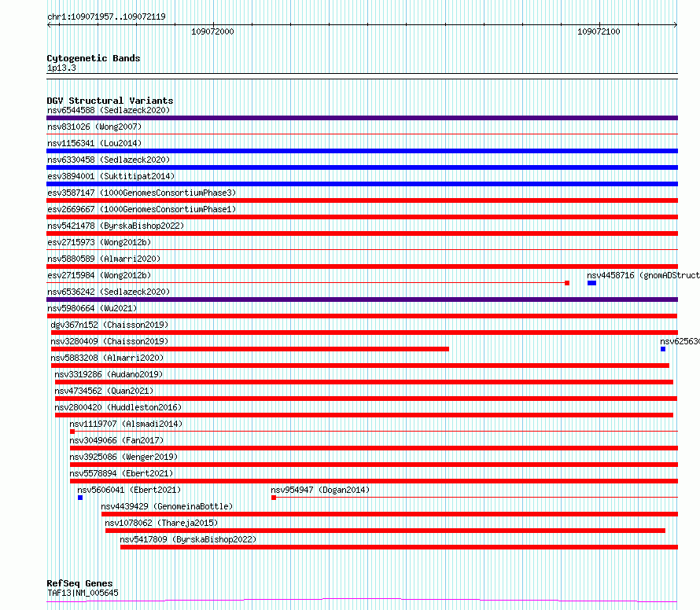Click the magenta TAF13 gene track line
Viewport: 700px width, 610px height.
pyautogui.click(x=362, y=601)
